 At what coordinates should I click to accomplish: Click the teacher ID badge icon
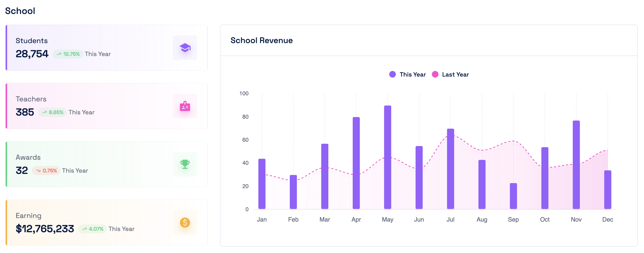coord(185,106)
